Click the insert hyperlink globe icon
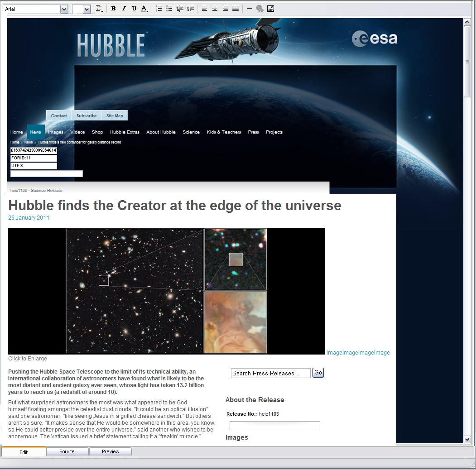Image resolution: width=476 pixels, height=470 pixels. (260, 9)
